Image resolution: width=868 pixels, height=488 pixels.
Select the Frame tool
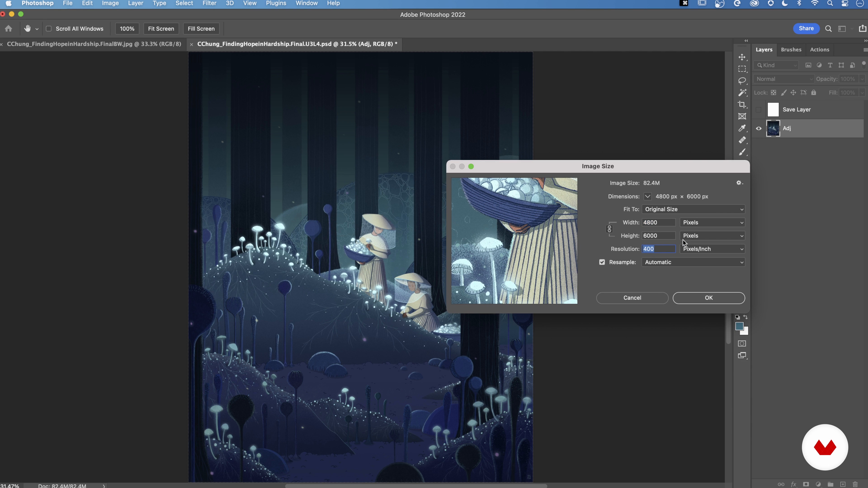pyautogui.click(x=742, y=117)
